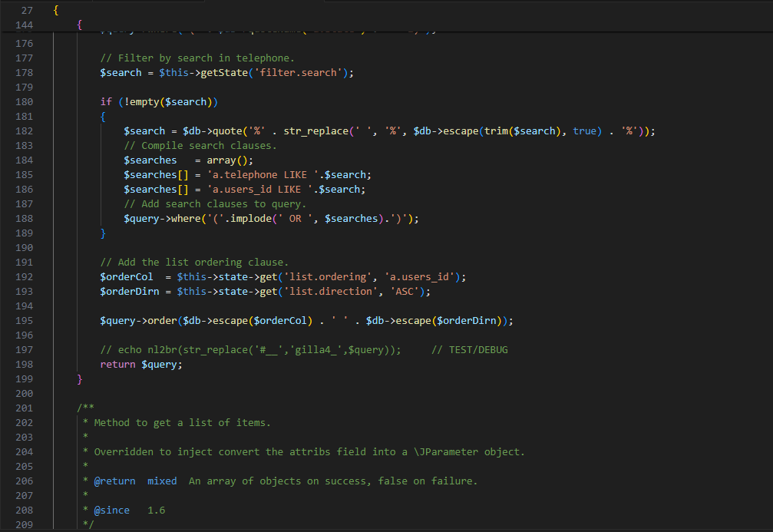The image size is (773, 532).
Task: Click the $orderCol variable declaration
Action: [127, 276]
